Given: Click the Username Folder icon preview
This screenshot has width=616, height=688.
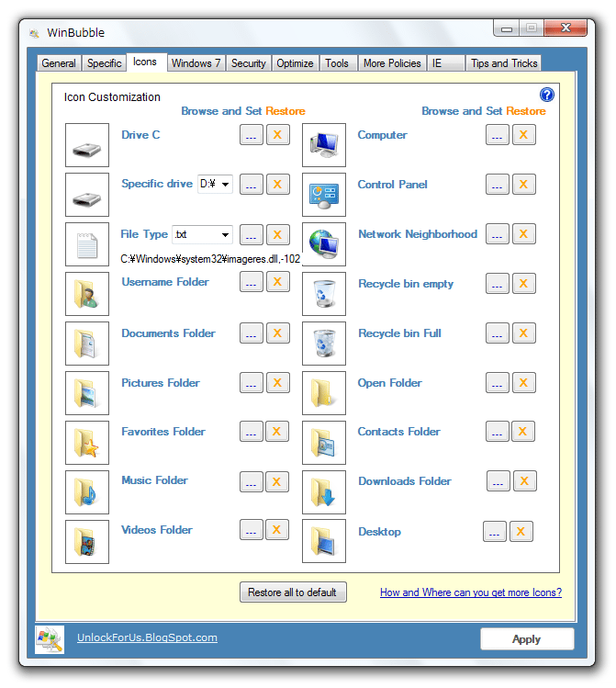Looking at the screenshot, I should tap(87, 294).
